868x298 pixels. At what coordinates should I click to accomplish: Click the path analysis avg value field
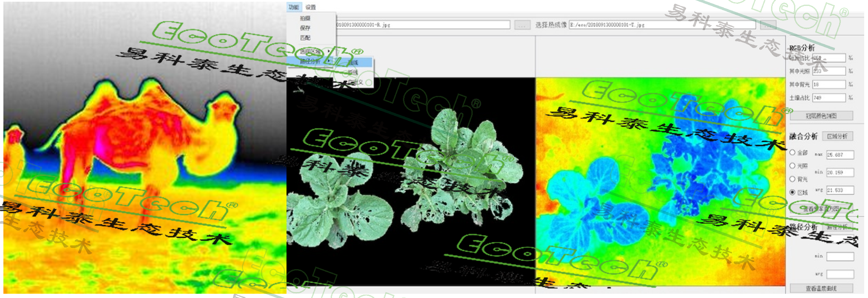[x=840, y=274]
